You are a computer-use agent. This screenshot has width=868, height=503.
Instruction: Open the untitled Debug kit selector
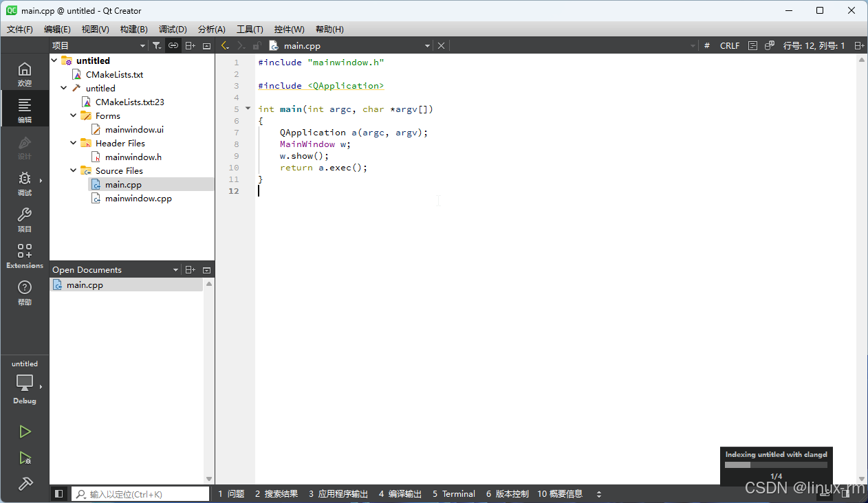pos(25,383)
